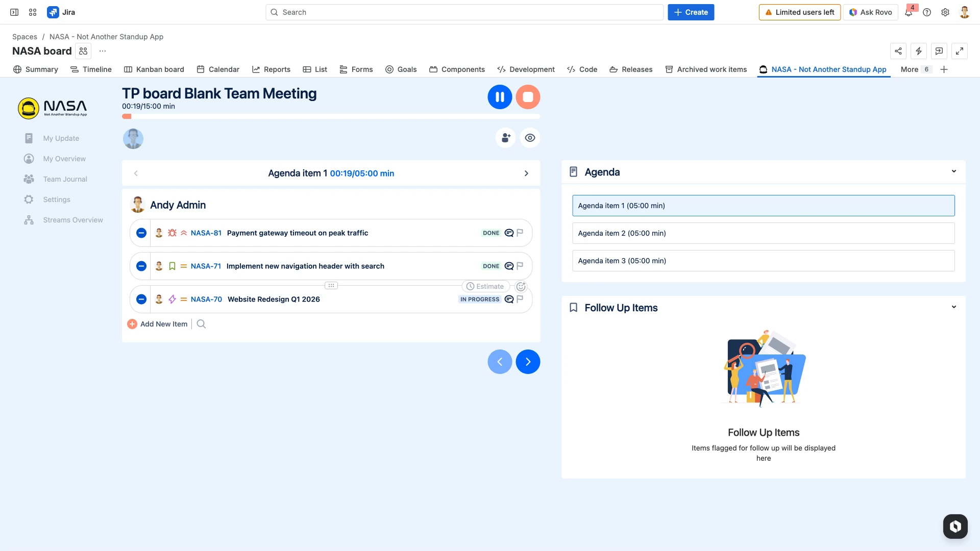Collapse the Follow Up Items panel

tap(954, 307)
